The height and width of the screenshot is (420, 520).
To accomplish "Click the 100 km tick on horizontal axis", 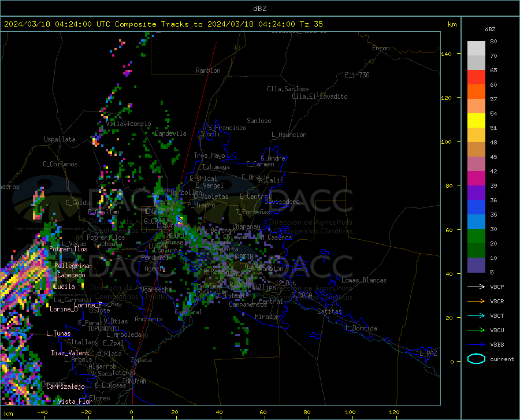I will coord(350,412).
